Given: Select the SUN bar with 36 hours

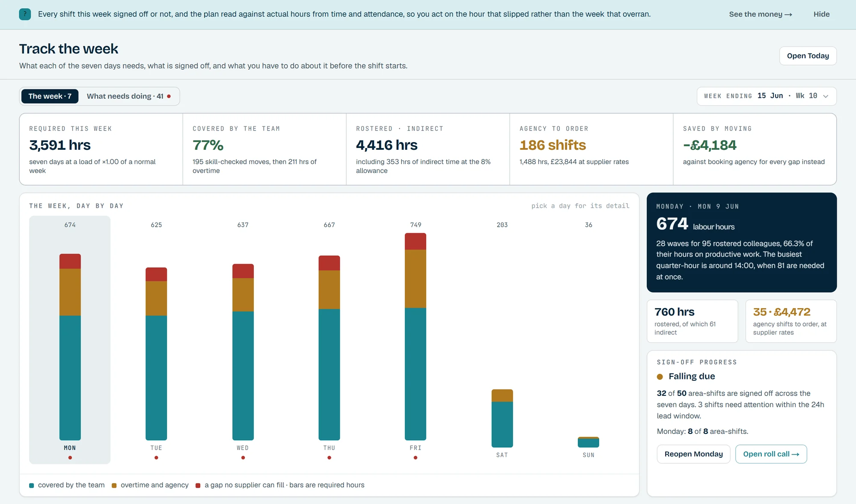Looking at the screenshot, I should (x=588, y=442).
